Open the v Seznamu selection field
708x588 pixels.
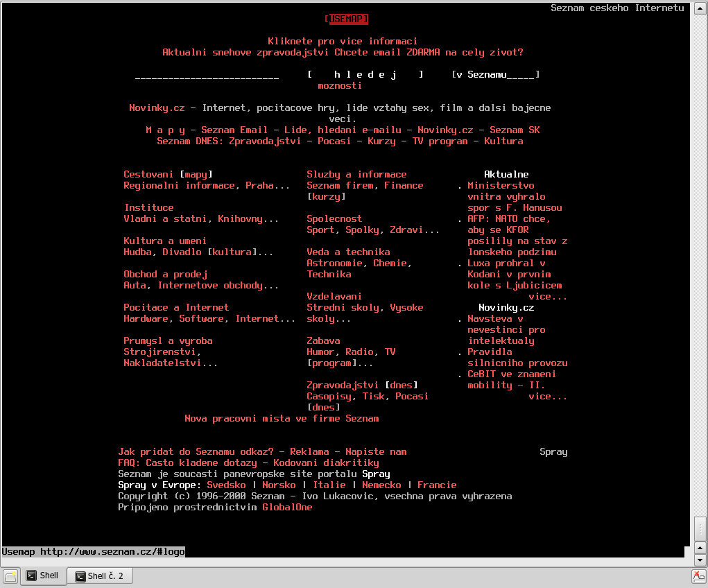point(496,74)
